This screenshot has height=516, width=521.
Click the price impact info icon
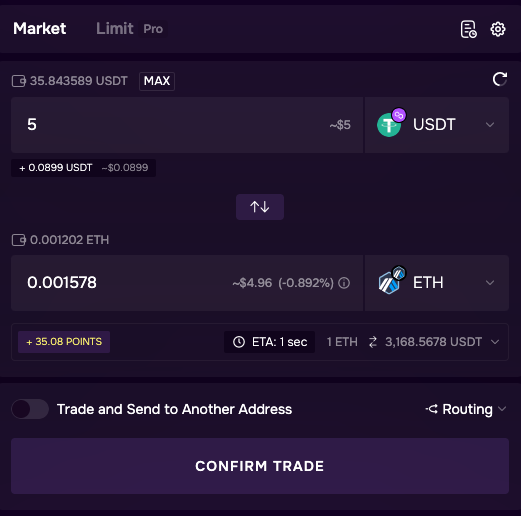pos(344,283)
